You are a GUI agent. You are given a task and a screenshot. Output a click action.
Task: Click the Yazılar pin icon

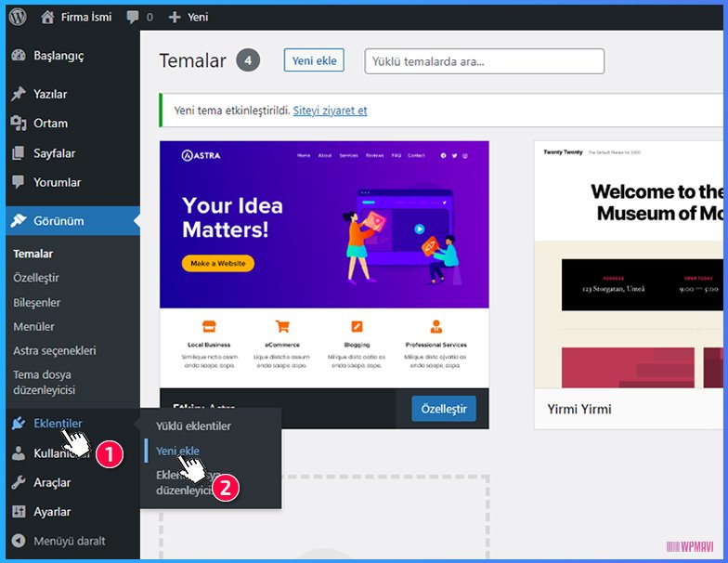[19, 94]
